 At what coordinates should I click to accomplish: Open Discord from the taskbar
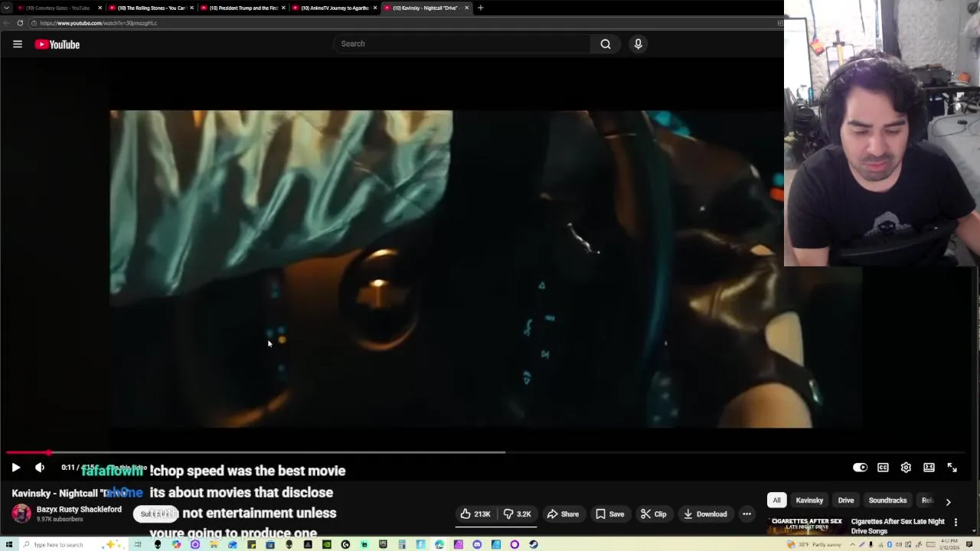pos(477,544)
